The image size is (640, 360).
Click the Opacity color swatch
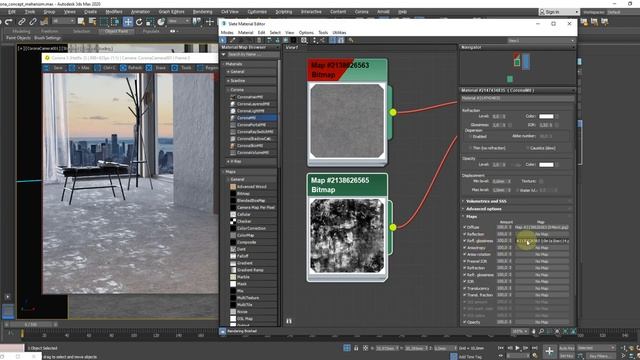tap(546, 164)
